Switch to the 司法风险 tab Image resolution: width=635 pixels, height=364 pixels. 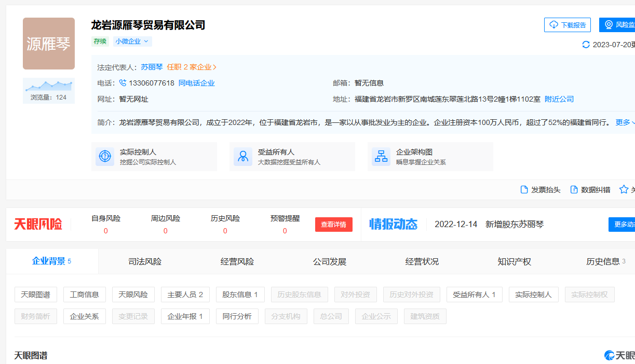tap(145, 261)
